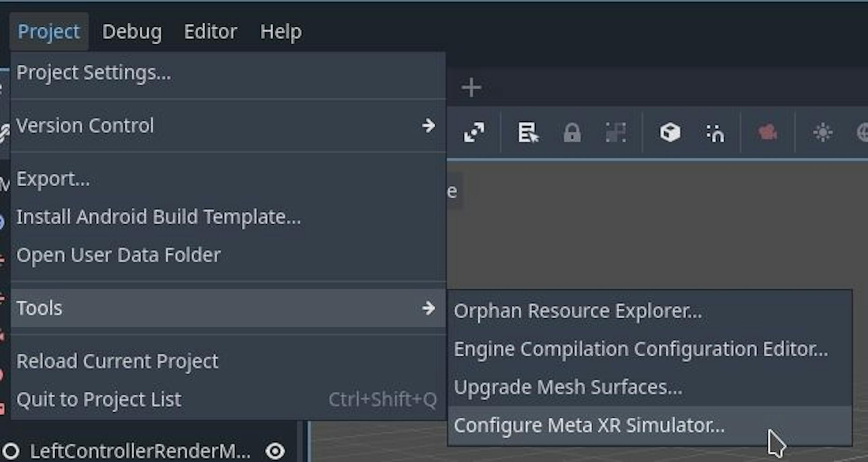The height and width of the screenshot is (462, 868).
Task: Choose Configure Meta XR Simulator...
Action: click(x=589, y=425)
